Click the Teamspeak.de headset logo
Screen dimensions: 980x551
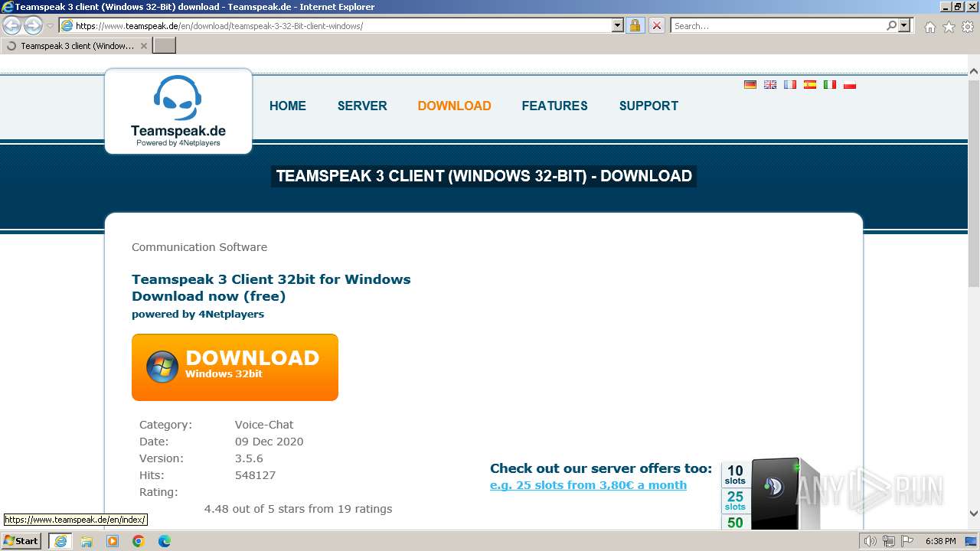(178, 111)
